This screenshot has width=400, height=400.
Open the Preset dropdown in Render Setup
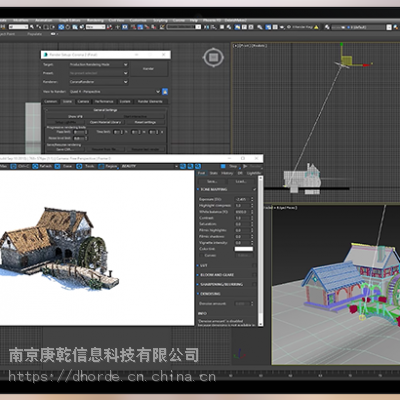click(98, 73)
